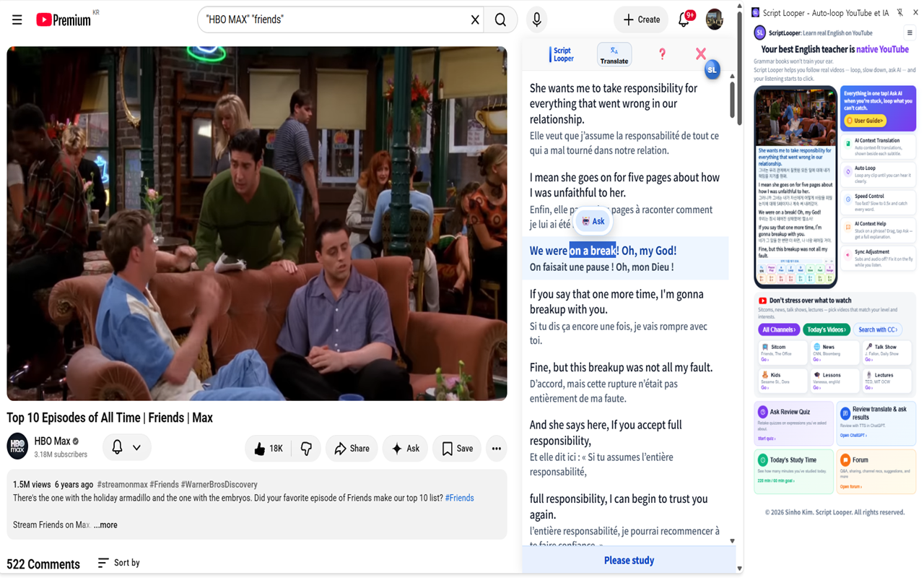Click the Share button
The image size is (924, 578).
click(x=352, y=449)
